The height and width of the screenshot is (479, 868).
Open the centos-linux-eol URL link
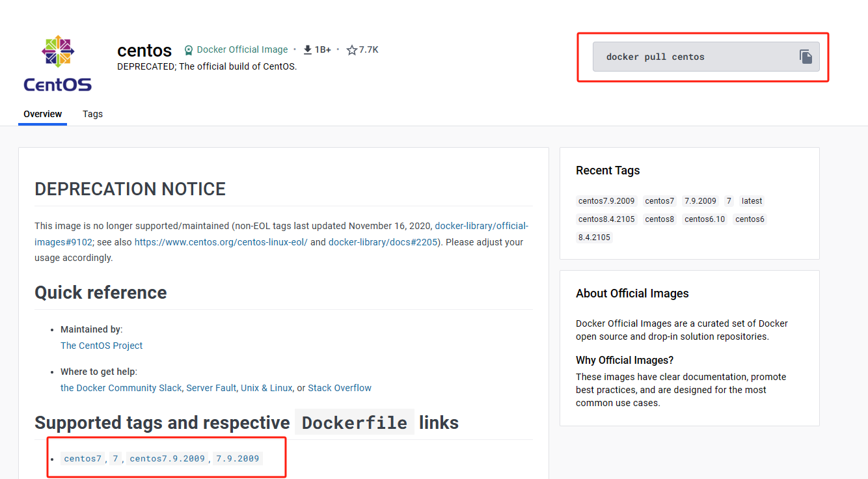click(221, 242)
